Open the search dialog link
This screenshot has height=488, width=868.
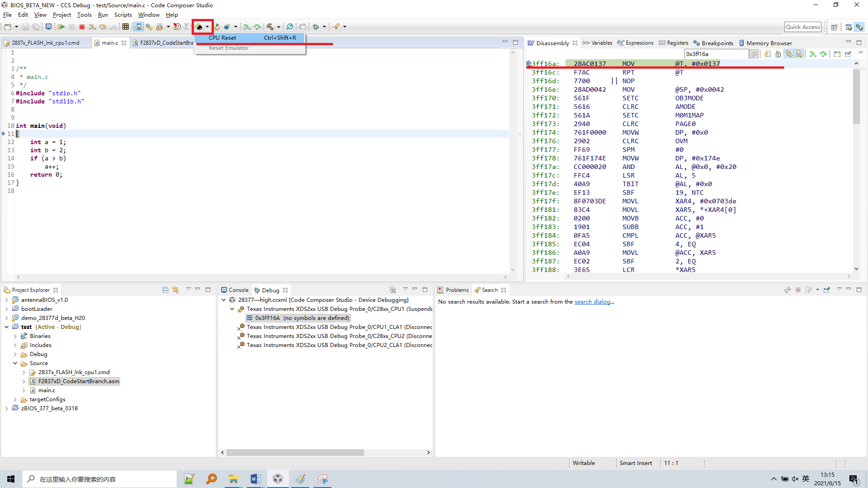pyautogui.click(x=592, y=302)
